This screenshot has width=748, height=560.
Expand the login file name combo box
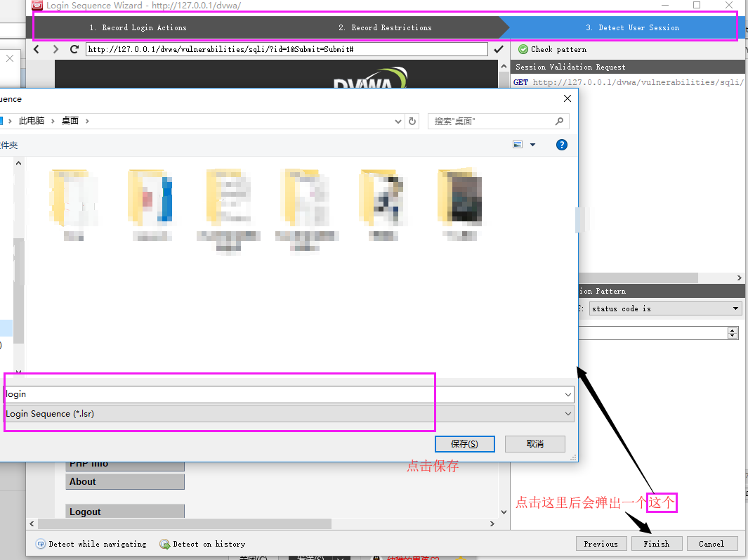[568, 394]
